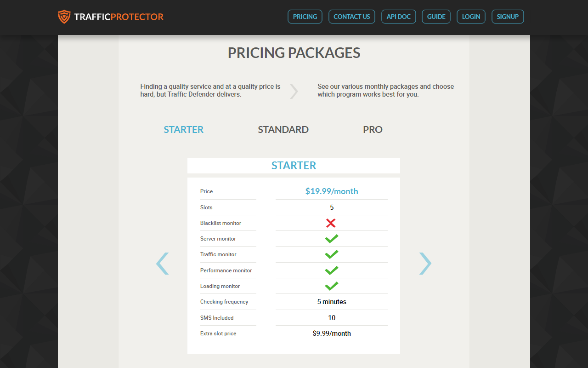Click the SIGNUP button
Screen dimensions: 588x368
tap(508, 17)
